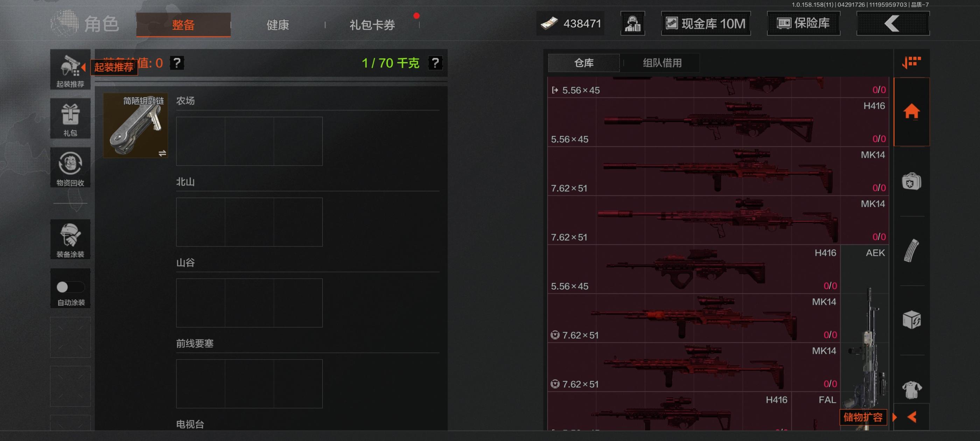Open the 装备涂装 equipment skin icon
Screen dimensions: 980x441
tap(70, 239)
